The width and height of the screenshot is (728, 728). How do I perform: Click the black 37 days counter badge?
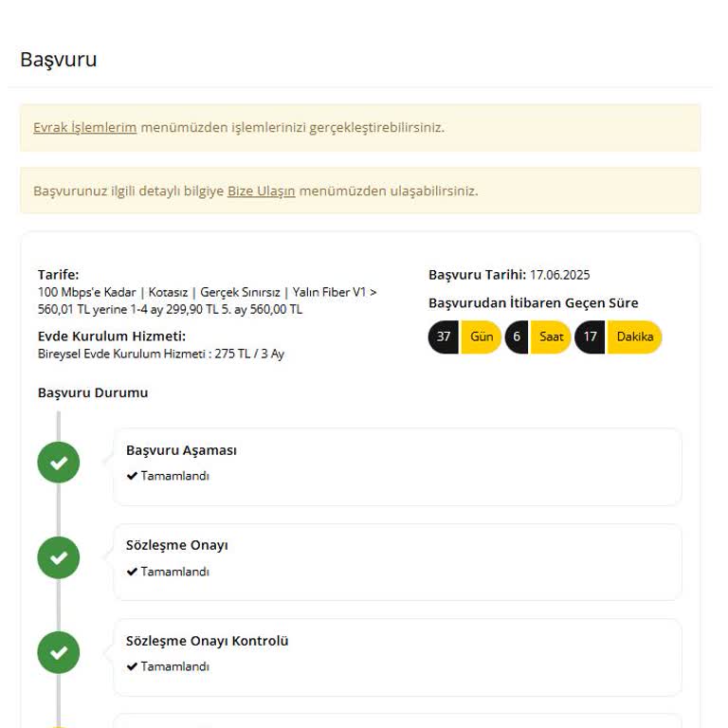coord(444,337)
